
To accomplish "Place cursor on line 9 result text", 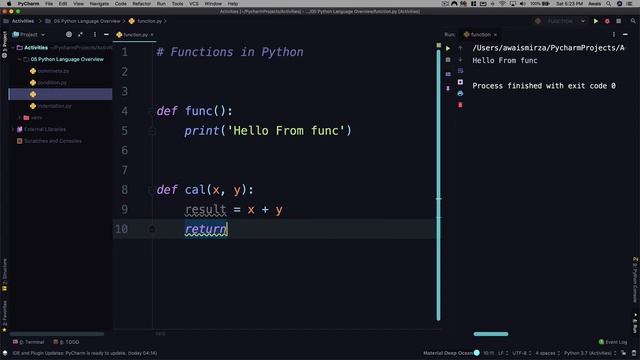I will [205, 210].
